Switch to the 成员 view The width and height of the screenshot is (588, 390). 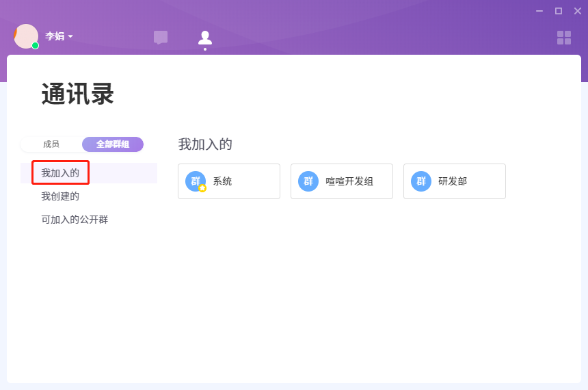click(x=51, y=144)
